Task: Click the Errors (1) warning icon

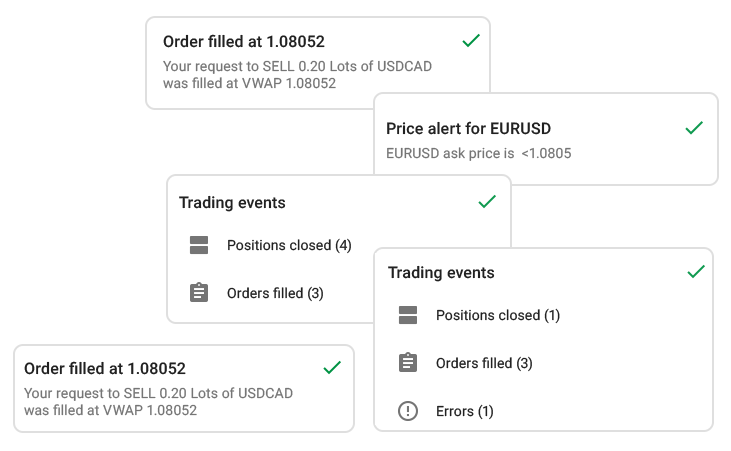Action: 407,411
